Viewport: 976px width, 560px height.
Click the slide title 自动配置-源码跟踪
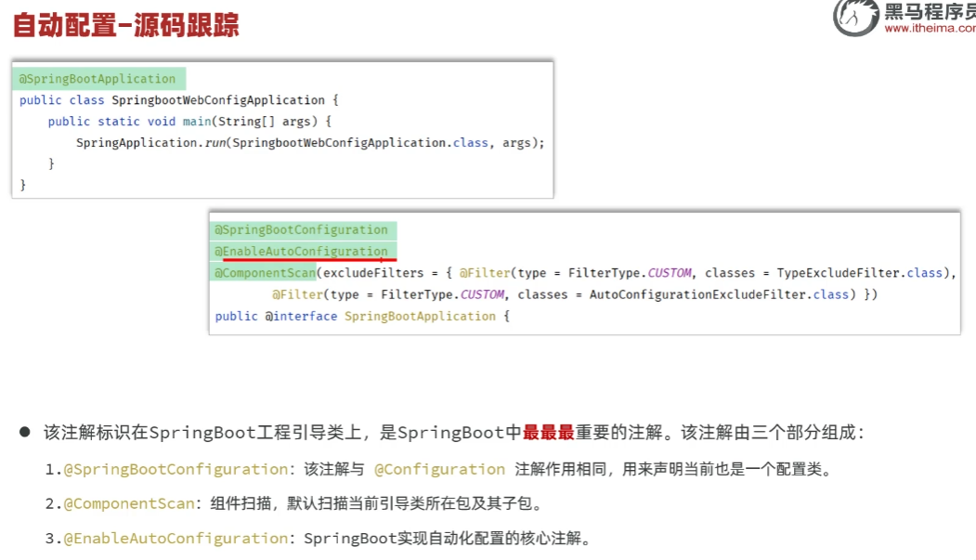click(x=126, y=25)
